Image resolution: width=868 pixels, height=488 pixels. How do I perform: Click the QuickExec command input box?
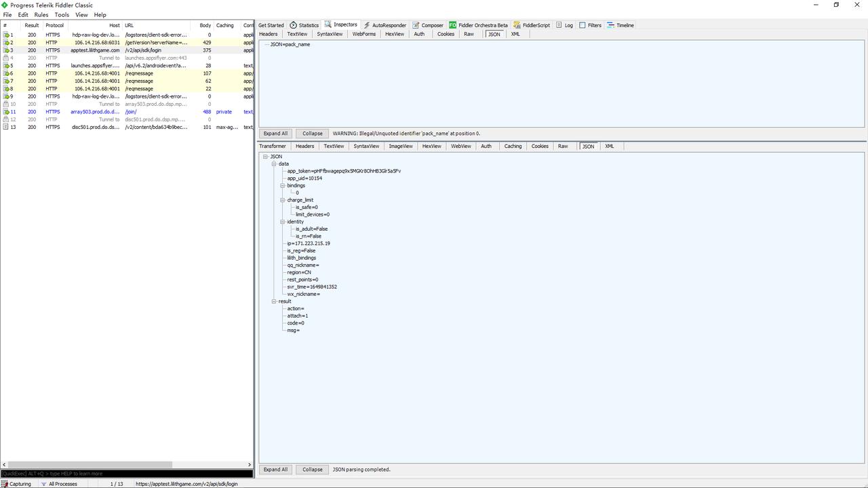[127, 474]
